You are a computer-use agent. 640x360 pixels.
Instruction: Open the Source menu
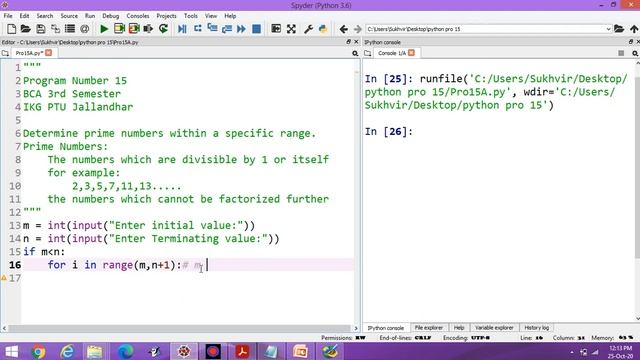click(69, 16)
